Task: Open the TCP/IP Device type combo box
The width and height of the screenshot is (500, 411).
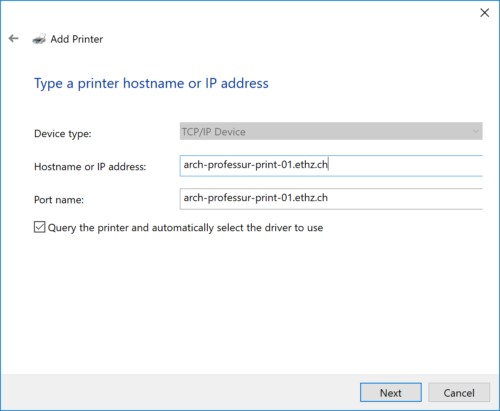Action: (x=331, y=131)
